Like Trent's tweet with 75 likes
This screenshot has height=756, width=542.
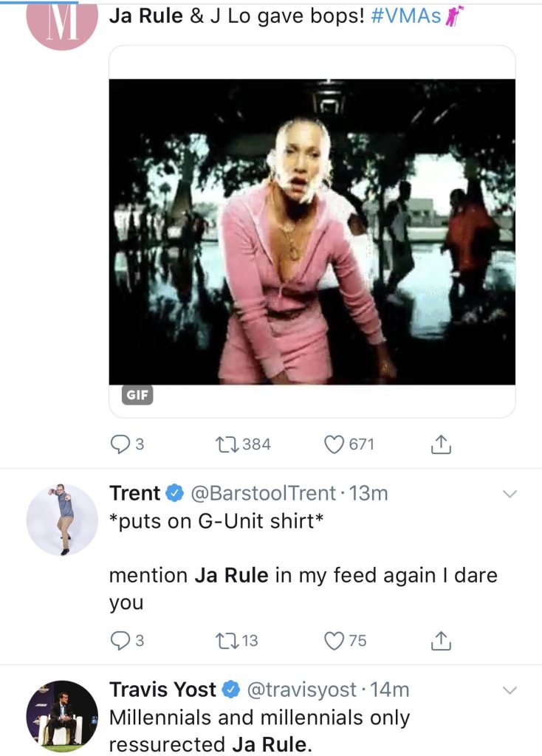[346, 641]
